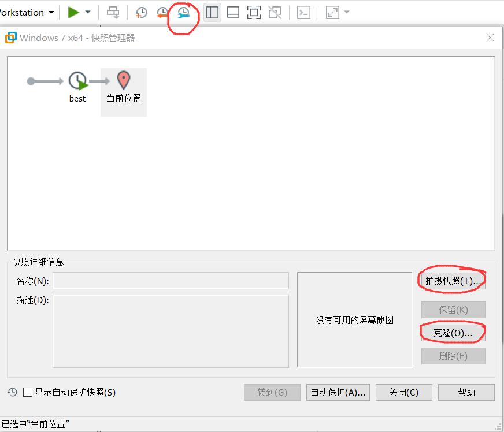Click the 删除(E) delete button

click(x=453, y=356)
